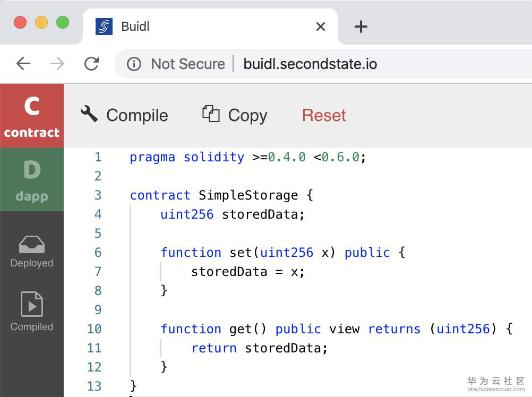
Task: Go back to the previous page
Action: coord(23,64)
